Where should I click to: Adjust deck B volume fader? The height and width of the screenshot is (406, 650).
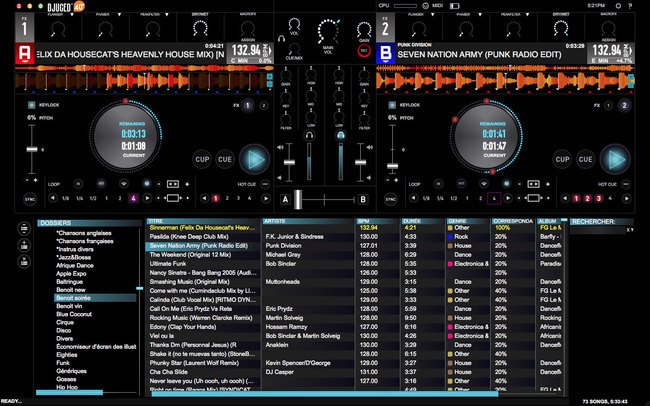[x=360, y=163]
